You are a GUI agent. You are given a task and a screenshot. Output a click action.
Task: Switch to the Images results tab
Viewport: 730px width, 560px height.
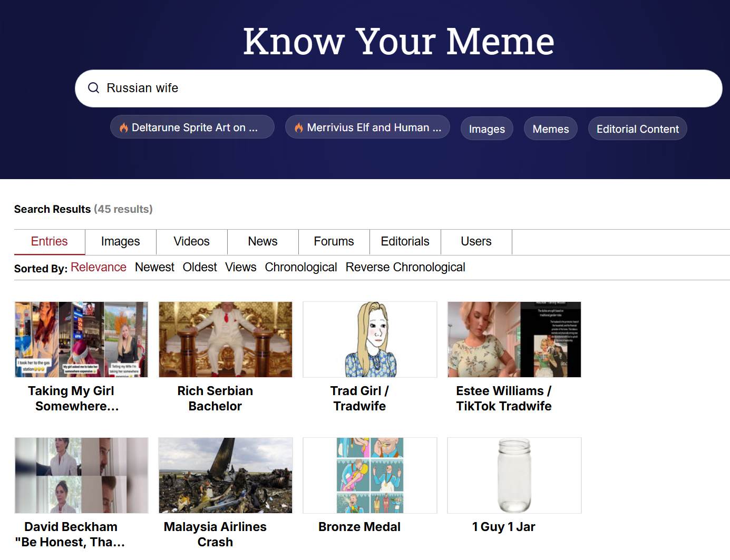[121, 242]
